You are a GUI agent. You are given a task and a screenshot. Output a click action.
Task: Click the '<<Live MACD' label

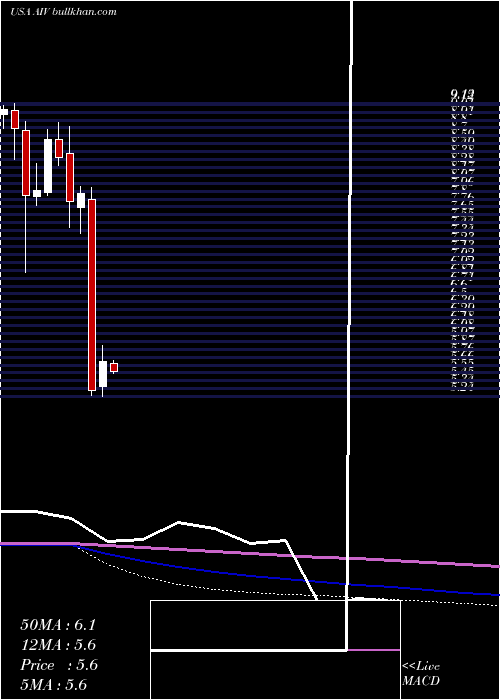coord(421,674)
